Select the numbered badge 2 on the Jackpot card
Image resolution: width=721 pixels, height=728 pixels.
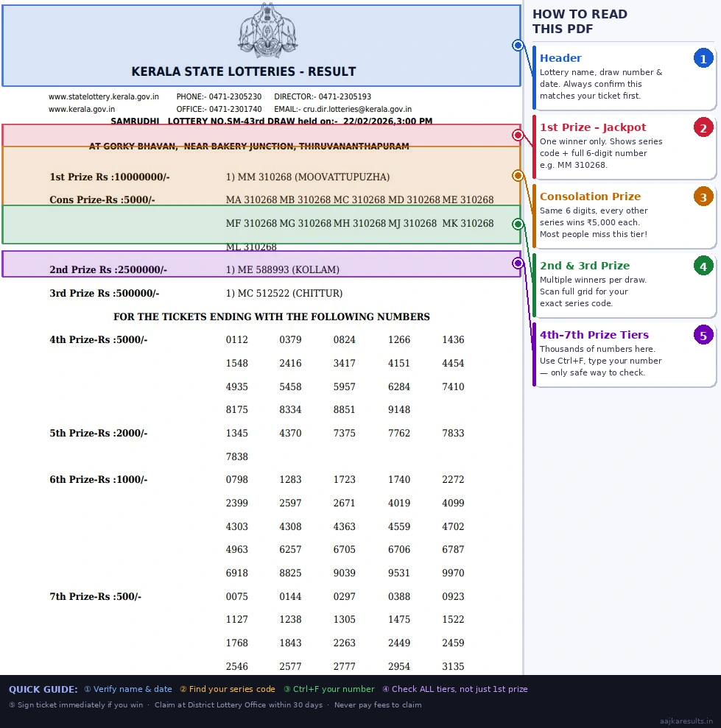coord(703,127)
